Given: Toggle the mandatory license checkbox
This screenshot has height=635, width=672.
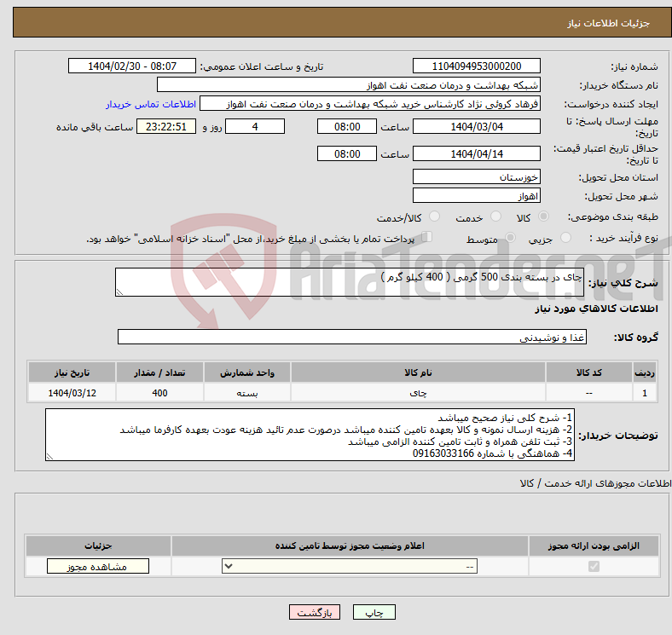Looking at the screenshot, I should point(594,567).
